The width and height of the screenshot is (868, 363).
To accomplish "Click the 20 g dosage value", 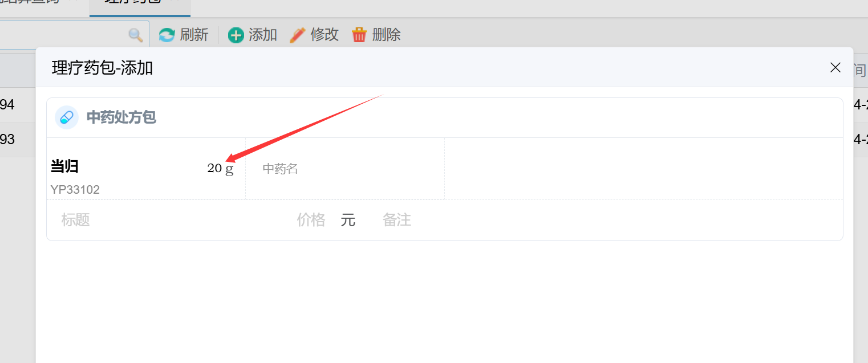I will click(x=221, y=169).
